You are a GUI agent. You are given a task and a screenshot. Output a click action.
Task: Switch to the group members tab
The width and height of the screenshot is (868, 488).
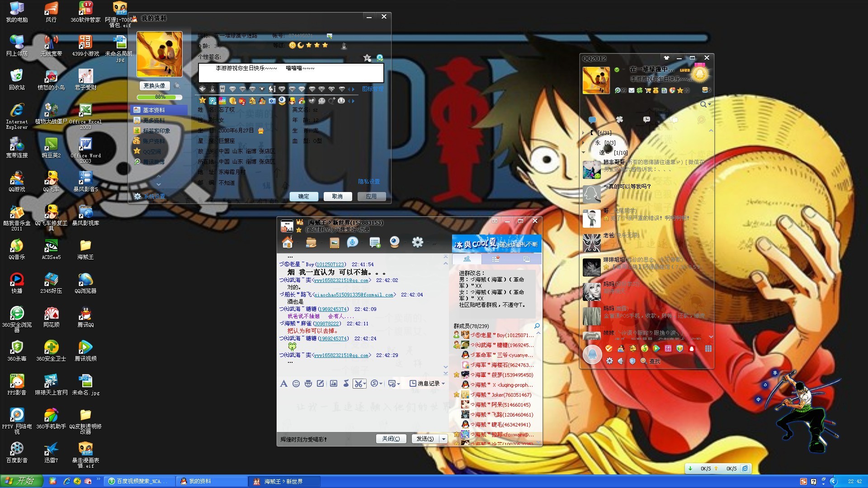(x=467, y=259)
